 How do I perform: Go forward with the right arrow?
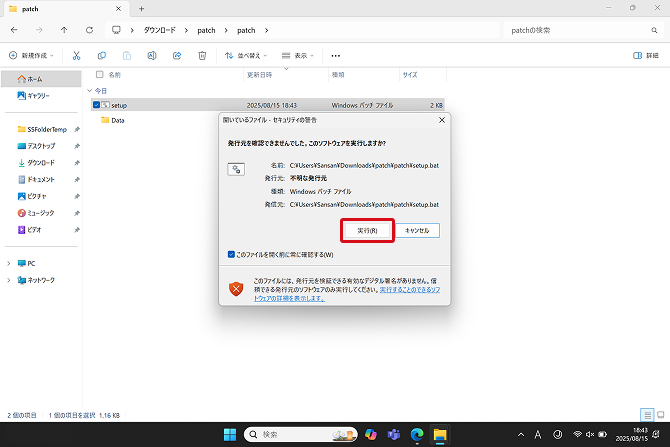tap(39, 30)
